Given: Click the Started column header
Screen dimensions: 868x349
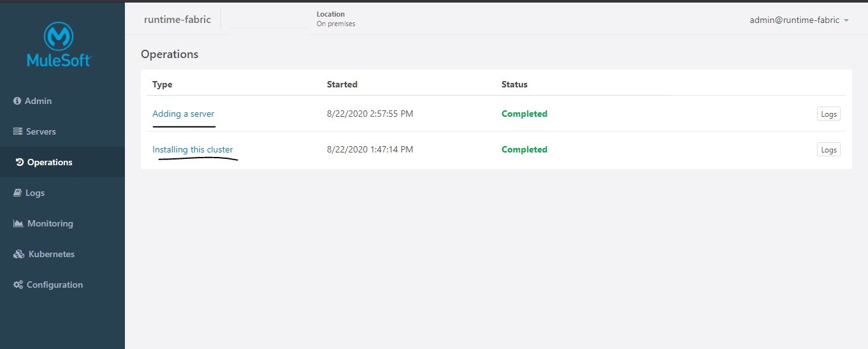Looking at the screenshot, I should [x=342, y=84].
